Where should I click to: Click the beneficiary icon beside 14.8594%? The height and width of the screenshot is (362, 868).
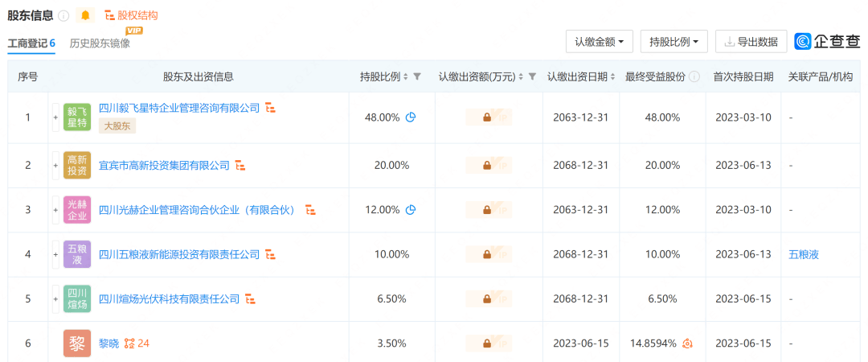pyautogui.click(x=687, y=343)
